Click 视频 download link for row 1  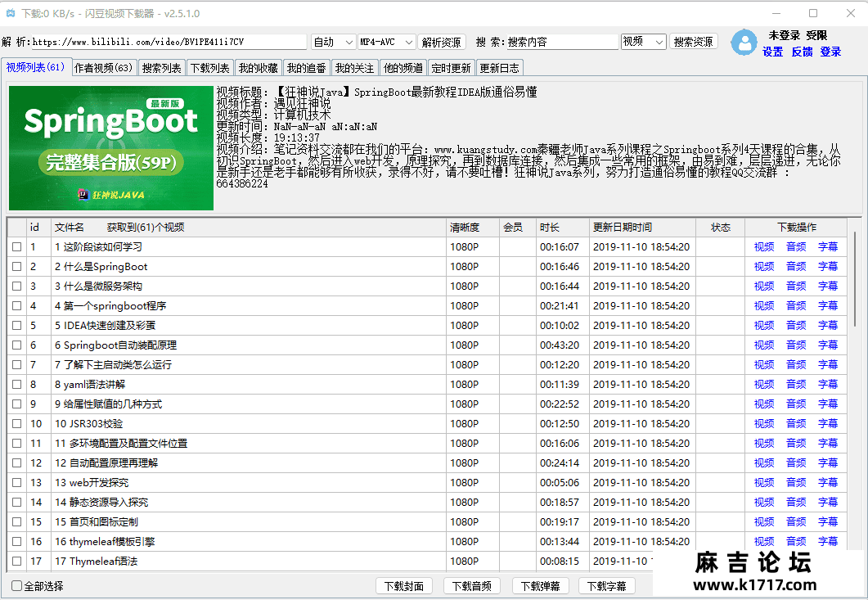[764, 247]
